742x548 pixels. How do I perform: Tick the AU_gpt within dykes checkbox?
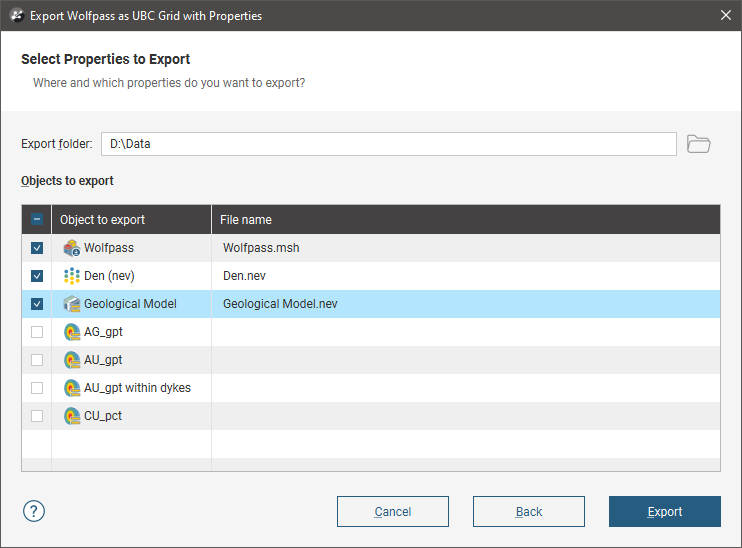click(x=37, y=388)
